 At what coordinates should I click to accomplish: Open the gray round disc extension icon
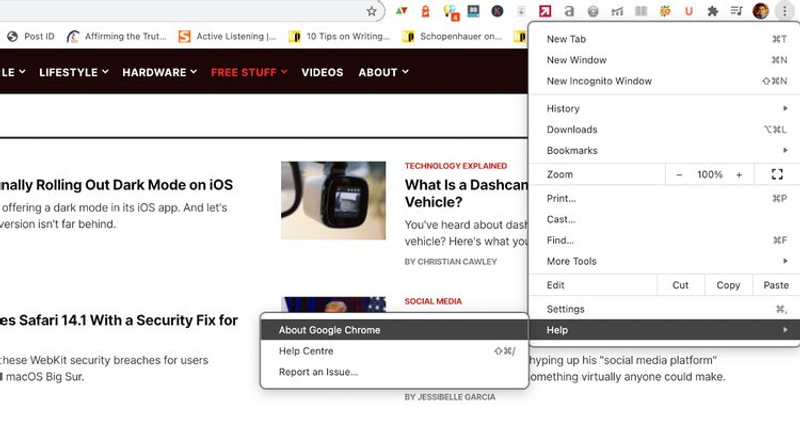click(x=593, y=11)
